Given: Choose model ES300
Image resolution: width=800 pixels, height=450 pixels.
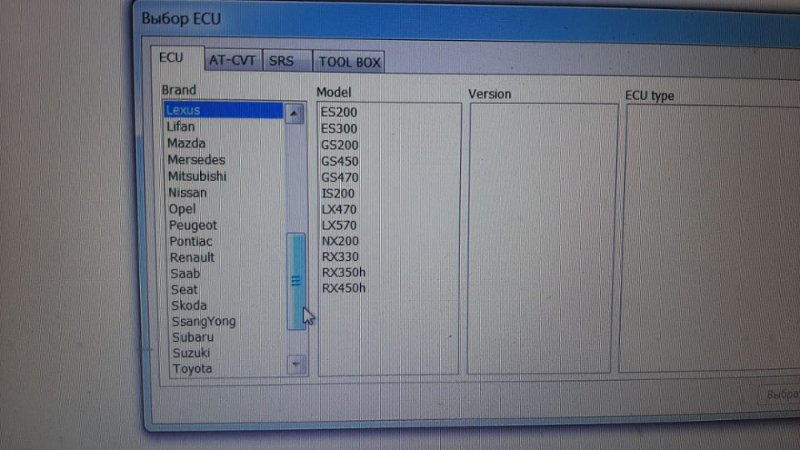Looking at the screenshot, I should [339, 129].
